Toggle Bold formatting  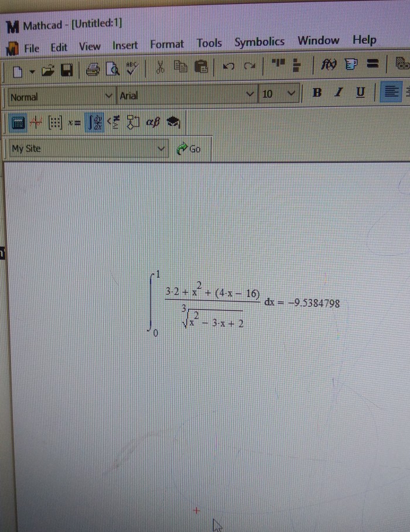(317, 93)
